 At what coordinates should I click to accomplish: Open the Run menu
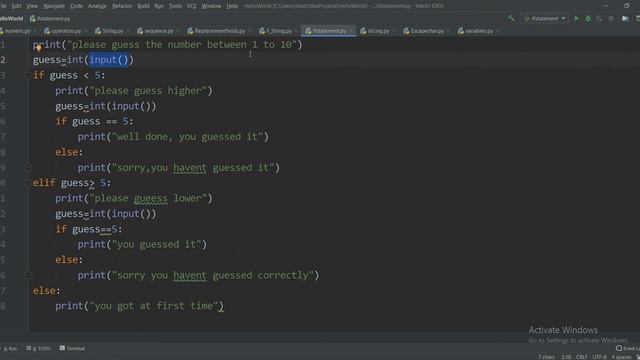[159, 6]
